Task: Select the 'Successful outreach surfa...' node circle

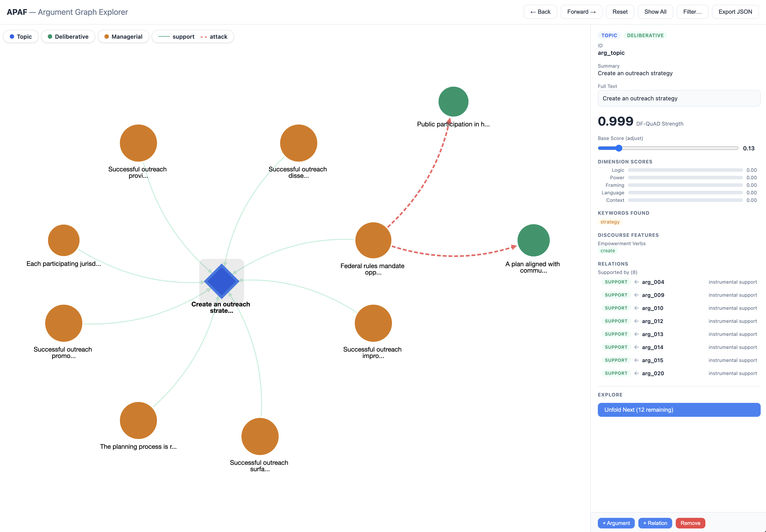Action: point(260,436)
